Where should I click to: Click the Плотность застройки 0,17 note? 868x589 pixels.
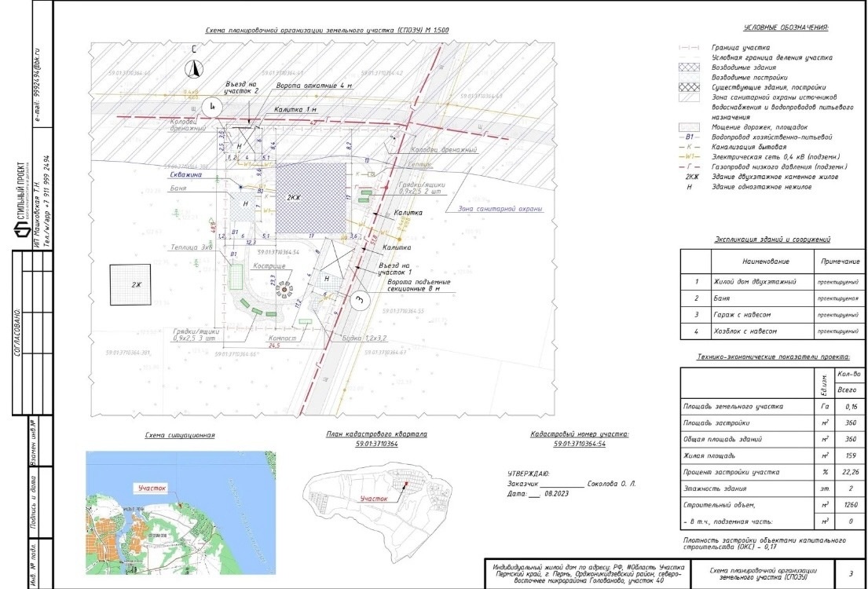pyautogui.click(x=764, y=542)
